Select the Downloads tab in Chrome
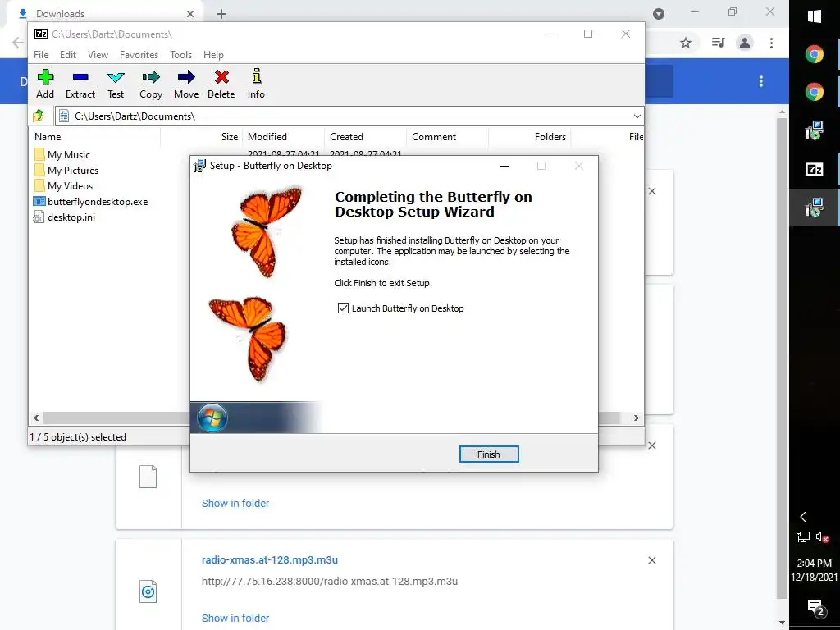This screenshot has height=630, width=840. tap(105, 14)
